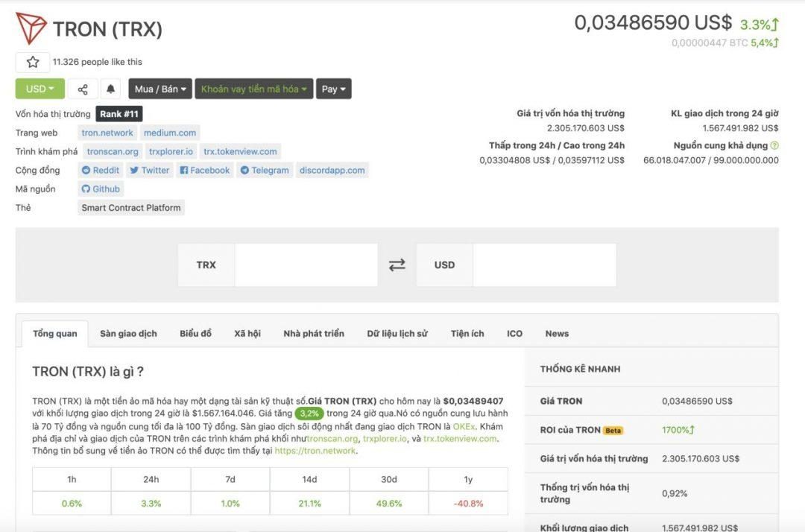This screenshot has height=532, width=805.
Task: Click the THỐNG KÊ NHANH heading
Action: pyautogui.click(x=580, y=369)
